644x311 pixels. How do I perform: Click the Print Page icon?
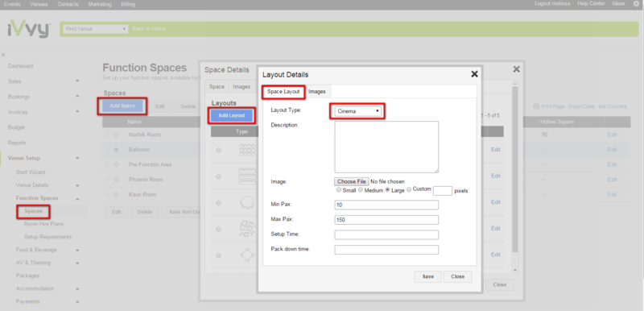click(x=536, y=106)
